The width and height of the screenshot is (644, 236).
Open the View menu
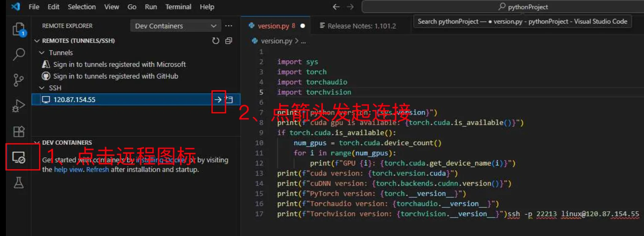coord(111,7)
